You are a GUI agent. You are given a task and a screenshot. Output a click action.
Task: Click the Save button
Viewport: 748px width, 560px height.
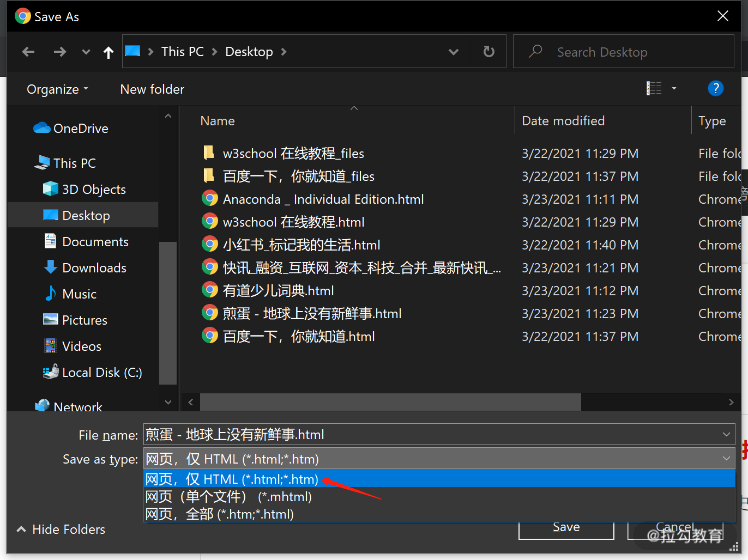click(x=566, y=529)
